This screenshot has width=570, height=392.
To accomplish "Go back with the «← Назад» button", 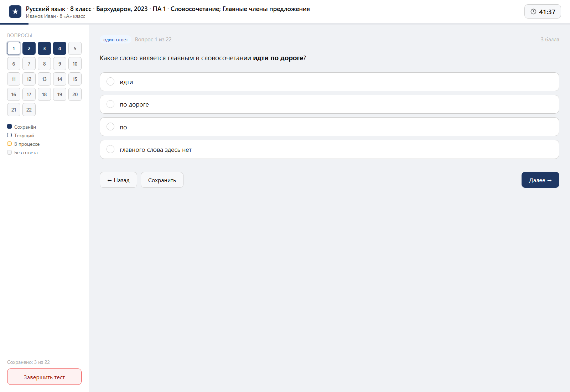I will pyautogui.click(x=118, y=180).
